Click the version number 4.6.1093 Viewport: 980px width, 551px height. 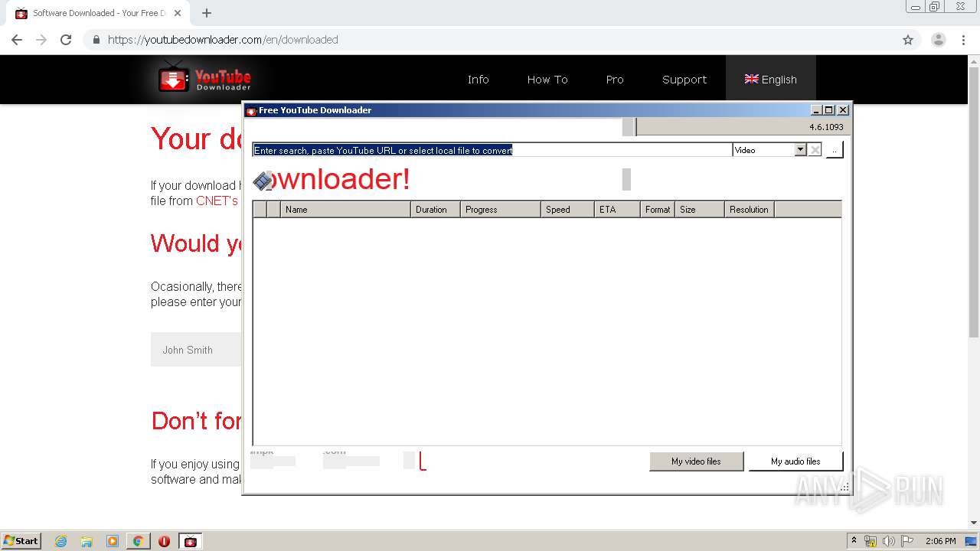coord(826,127)
